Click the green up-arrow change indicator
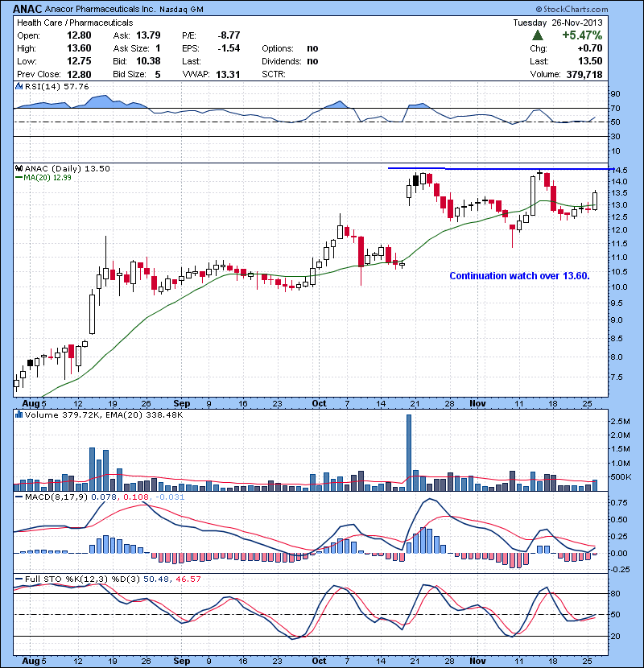The image size is (644, 668). click(x=538, y=35)
